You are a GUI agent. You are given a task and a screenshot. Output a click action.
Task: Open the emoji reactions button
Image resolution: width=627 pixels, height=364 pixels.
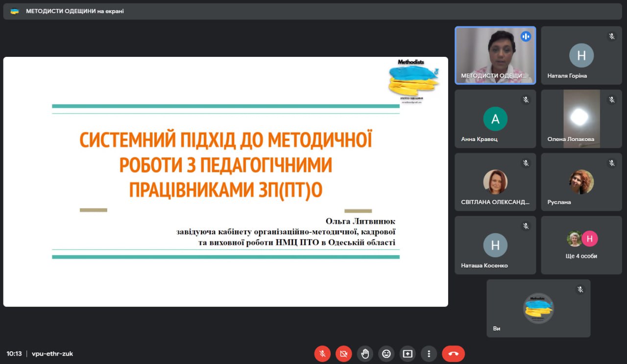(x=386, y=353)
